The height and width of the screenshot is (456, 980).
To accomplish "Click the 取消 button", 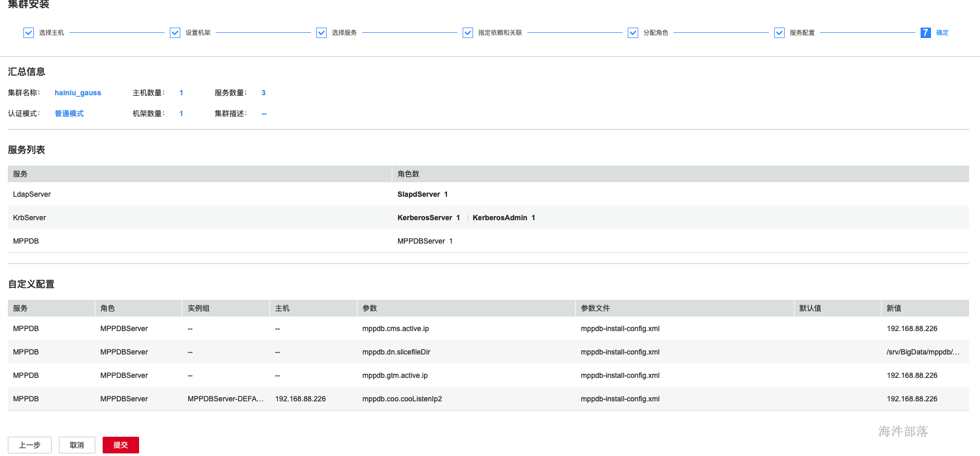I will coord(77,445).
